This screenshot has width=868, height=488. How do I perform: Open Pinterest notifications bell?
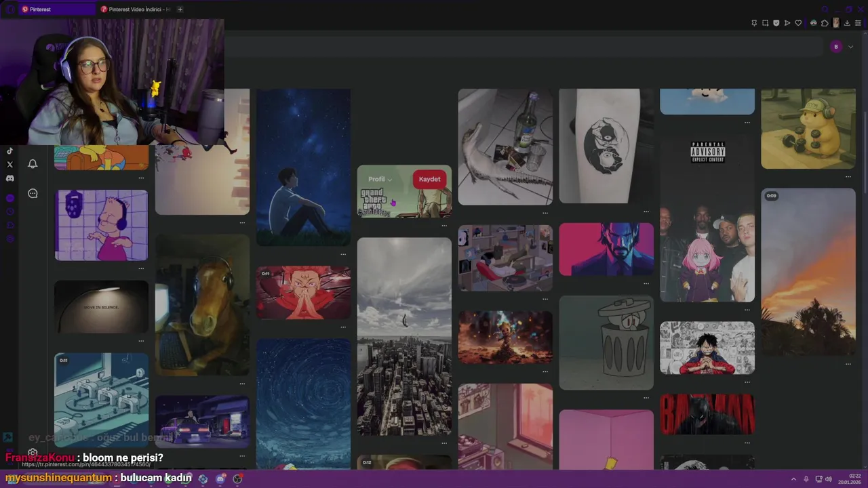tap(33, 164)
